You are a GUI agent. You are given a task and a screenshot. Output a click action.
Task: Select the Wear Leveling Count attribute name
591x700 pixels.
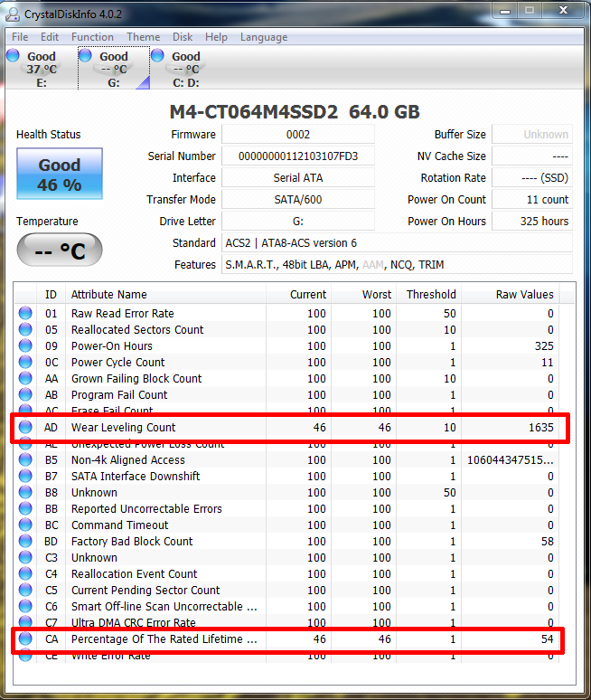click(124, 427)
